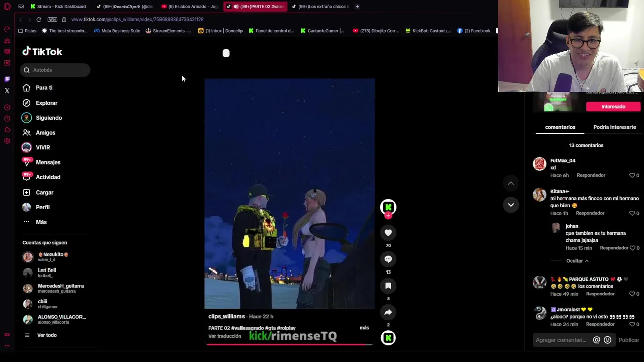The width and height of the screenshot is (644, 362).
Task: Open Facebook bookmark
Action: point(473,31)
